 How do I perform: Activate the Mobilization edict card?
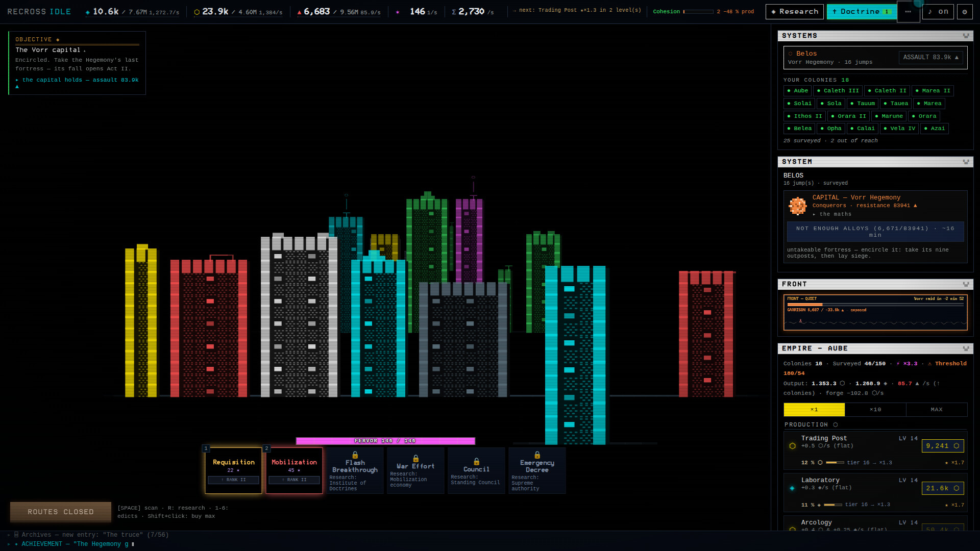click(294, 470)
